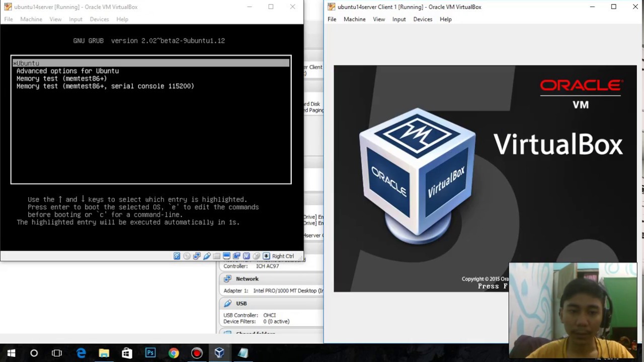Click the mouse integration indicator in status bar
This screenshot has width=644, height=362.
click(257, 256)
